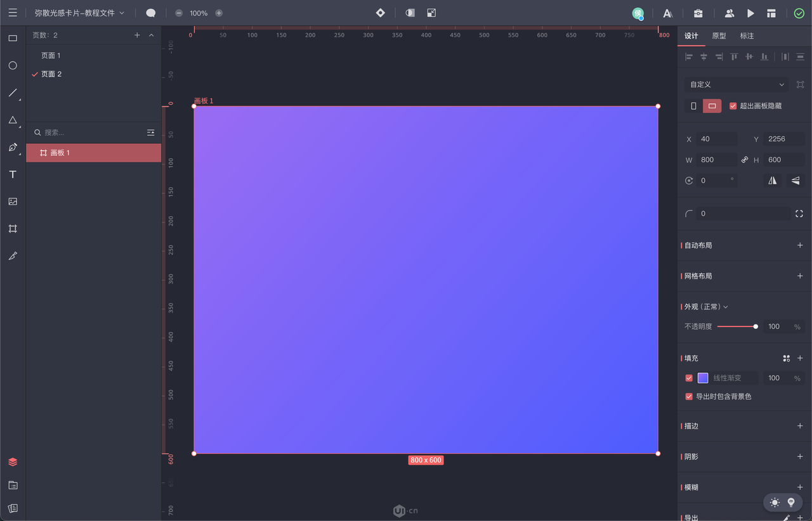
Task: Start the presentation with the play icon
Action: [x=751, y=13]
